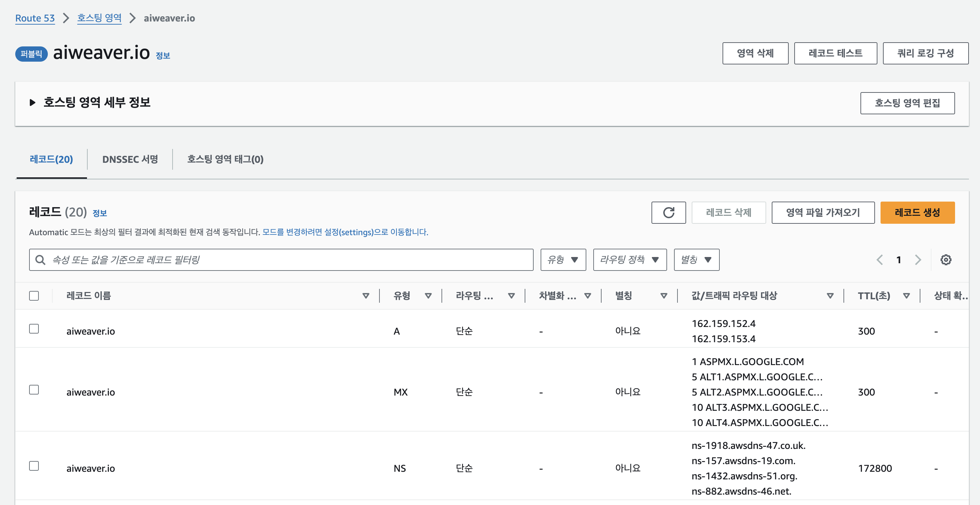Open the Route 53 breadcrumb link
980x505 pixels.
click(35, 18)
